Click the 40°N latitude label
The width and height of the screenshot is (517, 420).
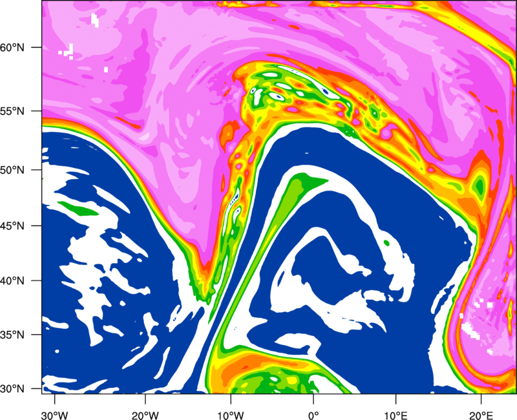(12, 280)
